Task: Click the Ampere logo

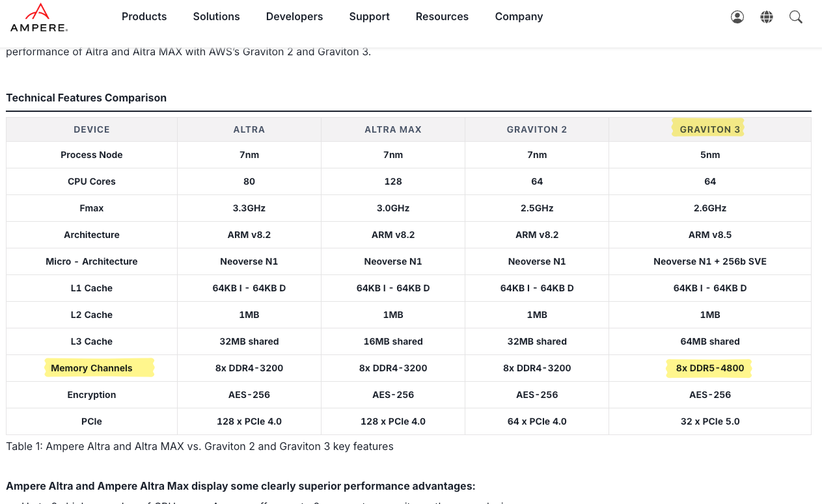Action: tap(39, 18)
